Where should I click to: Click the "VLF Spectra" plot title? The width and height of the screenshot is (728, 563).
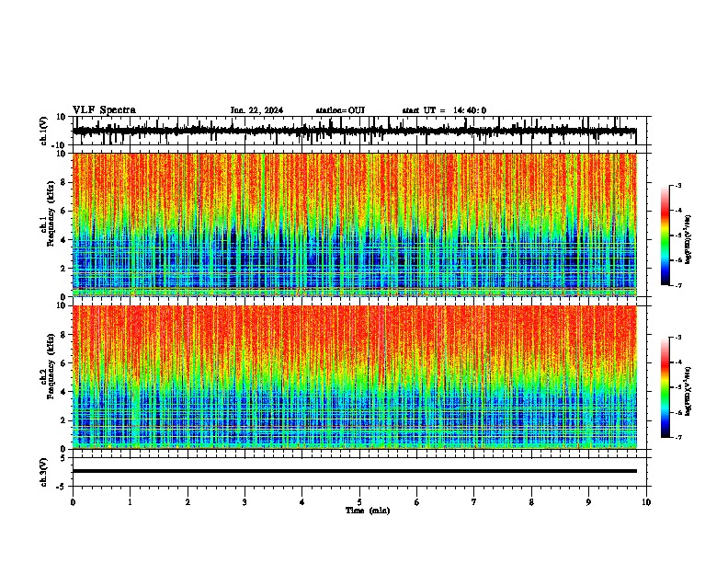pyautogui.click(x=104, y=109)
